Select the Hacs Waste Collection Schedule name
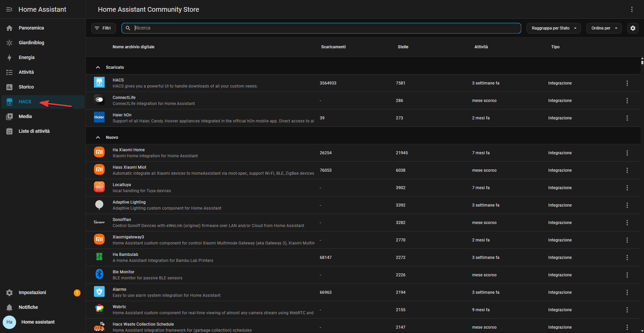Screen dimensions: 644x333 point(143,324)
